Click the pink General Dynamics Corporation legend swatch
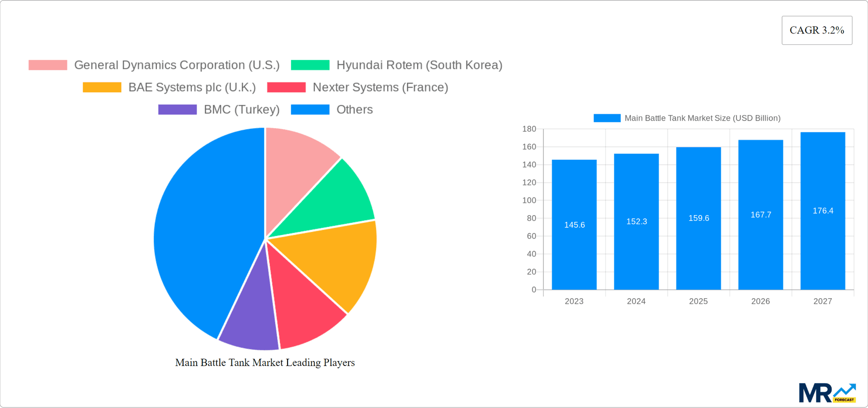 pos(47,65)
